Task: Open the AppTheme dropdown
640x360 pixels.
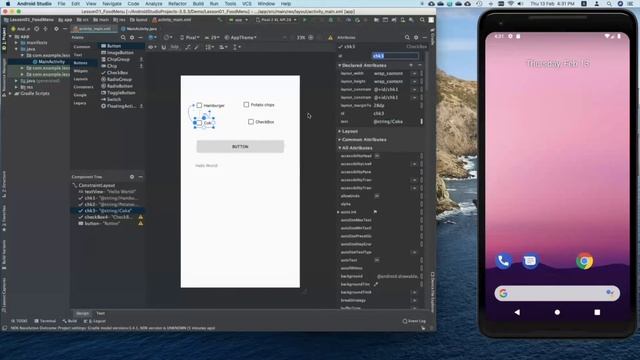Action: pyautogui.click(x=240, y=38)
